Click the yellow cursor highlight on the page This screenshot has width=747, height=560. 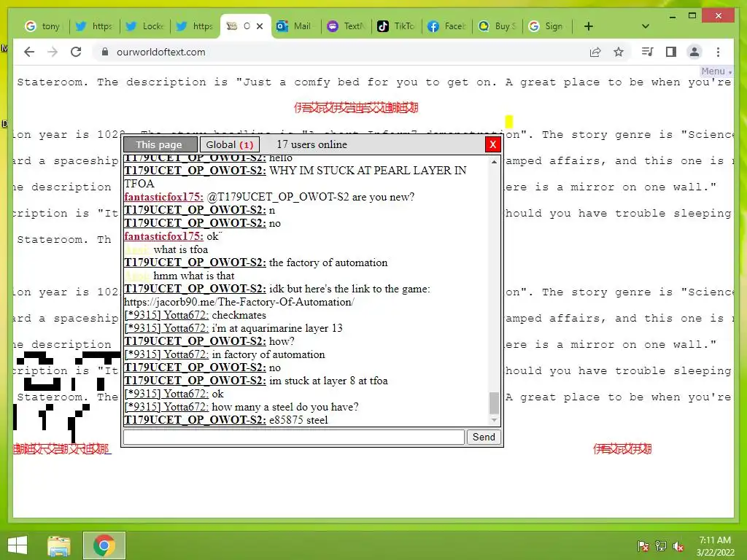(508, 122)
